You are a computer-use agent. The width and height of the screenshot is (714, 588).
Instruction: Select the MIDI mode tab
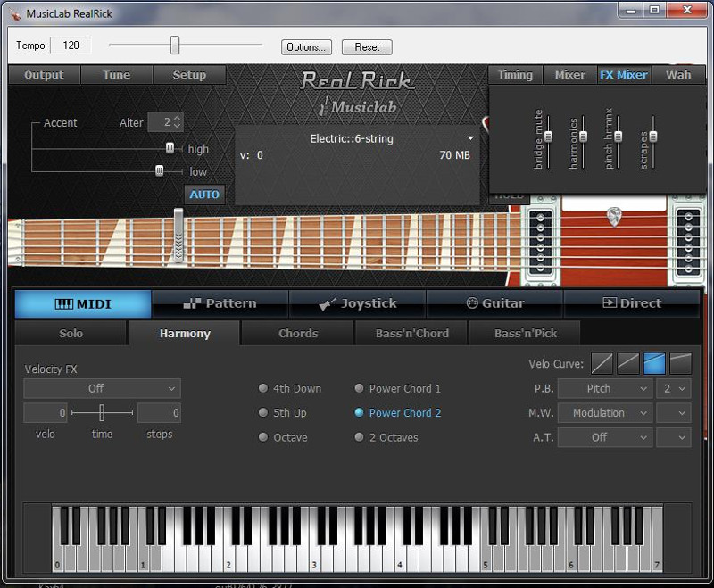click(83, 303)
